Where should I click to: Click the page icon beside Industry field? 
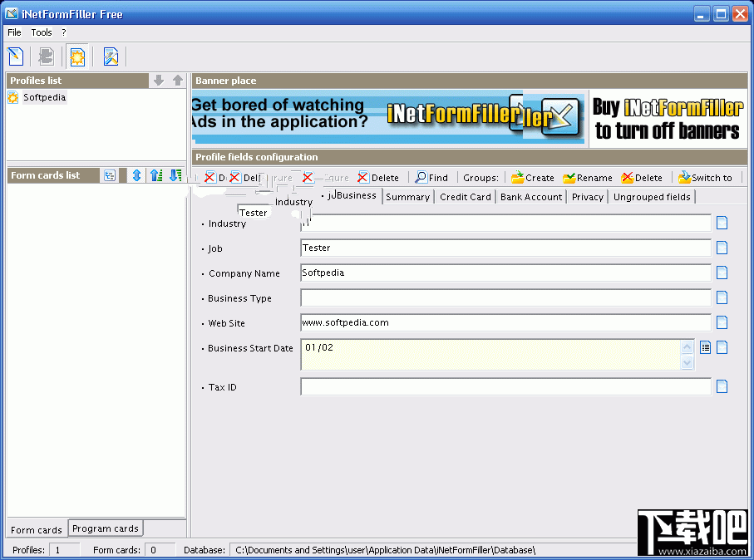(x=722, y=223)
